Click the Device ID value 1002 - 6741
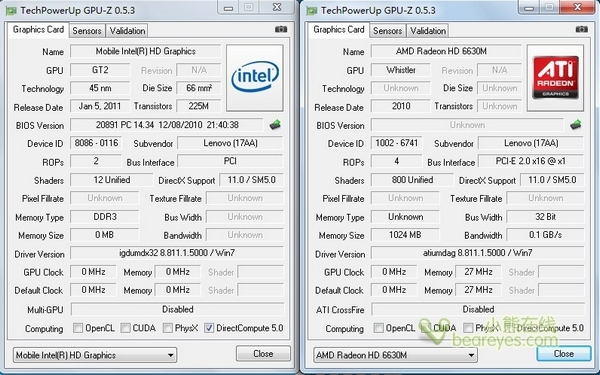Screen dimensions: 600x375 (x=397, y=143)
